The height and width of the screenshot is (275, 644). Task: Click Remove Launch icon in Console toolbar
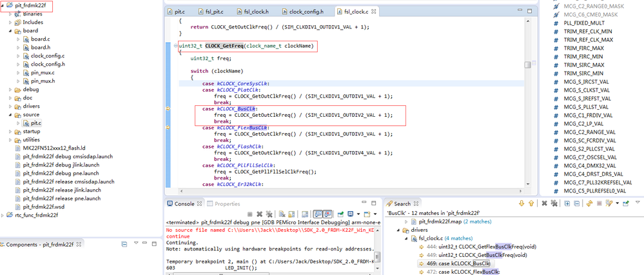pyautogui.click(x=260, y=214)
